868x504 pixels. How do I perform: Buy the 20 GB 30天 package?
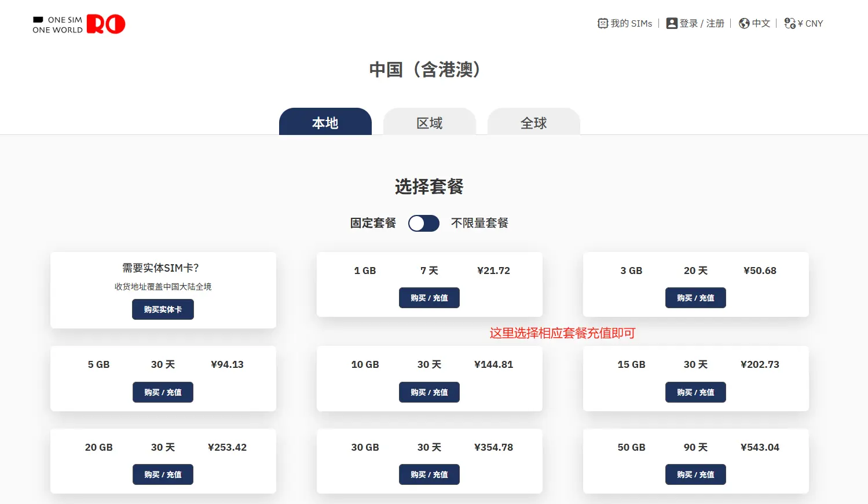[163, 474]
